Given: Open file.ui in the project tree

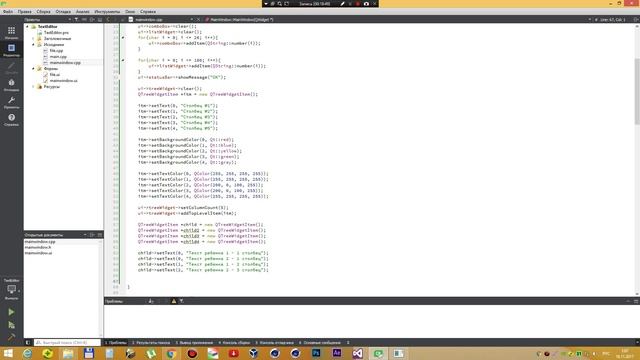Looking at the screenshot, I should point(55,75).
